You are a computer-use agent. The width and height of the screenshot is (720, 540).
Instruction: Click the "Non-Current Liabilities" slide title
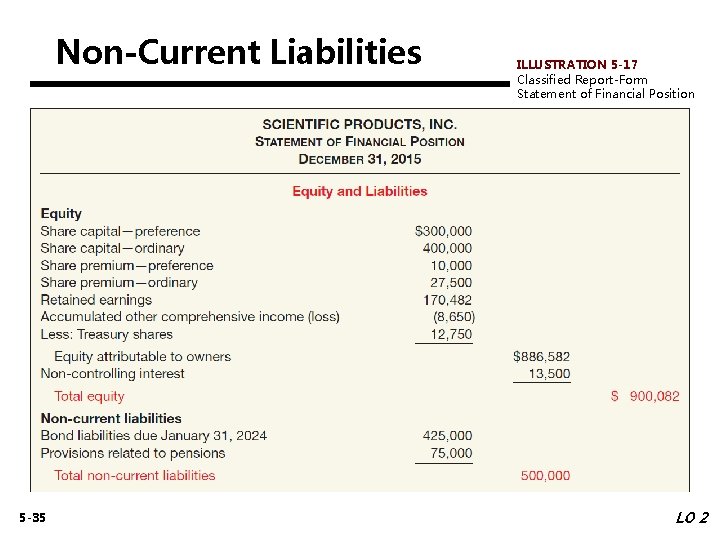pos(238,50)
